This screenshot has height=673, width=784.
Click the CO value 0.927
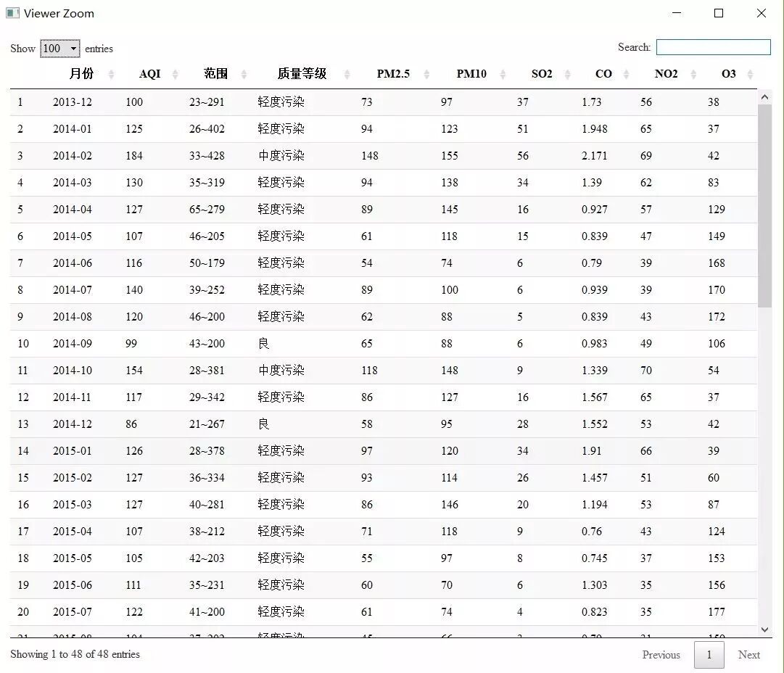coord(595,210)
